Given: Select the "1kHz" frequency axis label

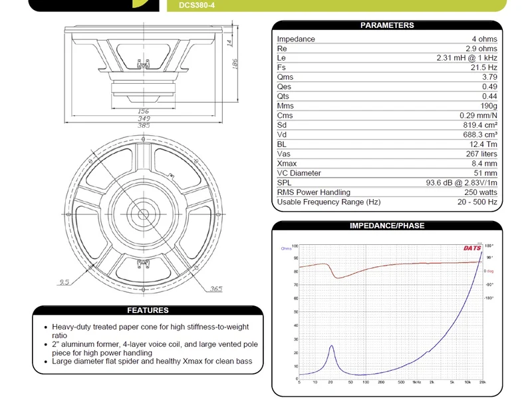Looking at the screenshot, I should [417, 382].
